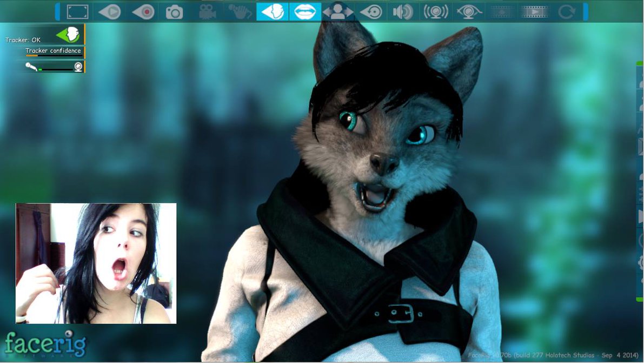
Task: Click the dimmed waving hand icon
Action: click(240, 11)
